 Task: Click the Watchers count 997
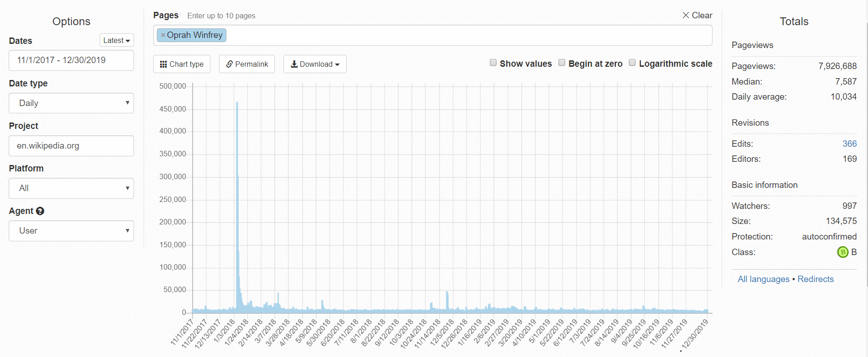tap(850, 206)
